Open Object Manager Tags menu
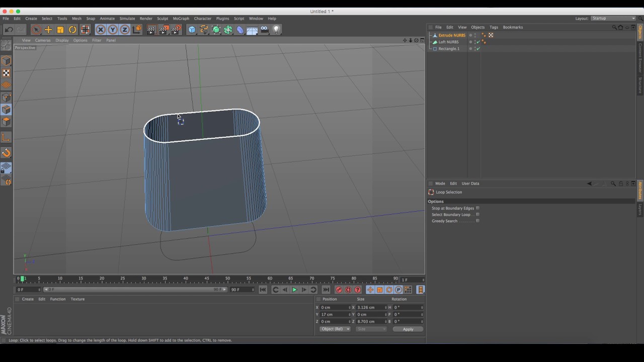 click(494, 27)
